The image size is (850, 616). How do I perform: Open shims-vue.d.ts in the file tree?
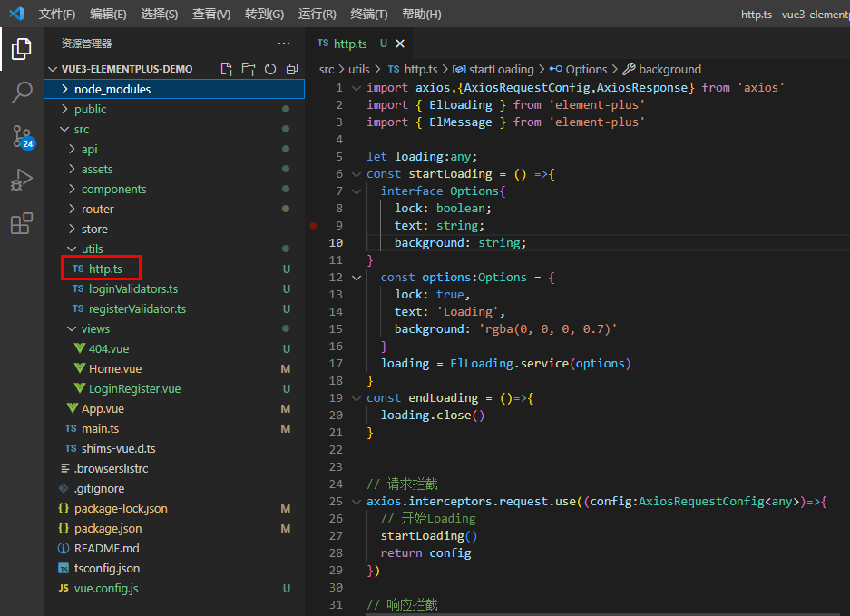(x=174, y=448)
